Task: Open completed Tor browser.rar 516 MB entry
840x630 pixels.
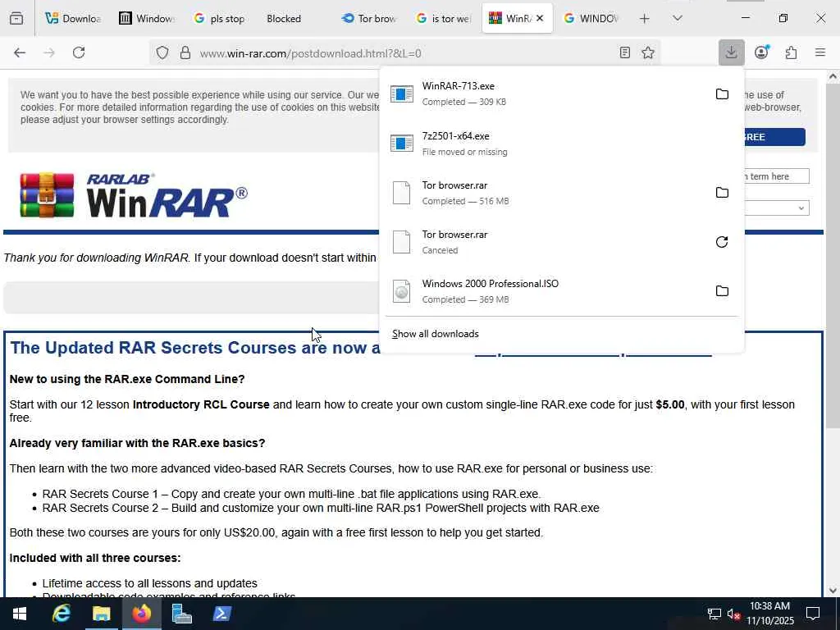Action: [x=544, y=193]
